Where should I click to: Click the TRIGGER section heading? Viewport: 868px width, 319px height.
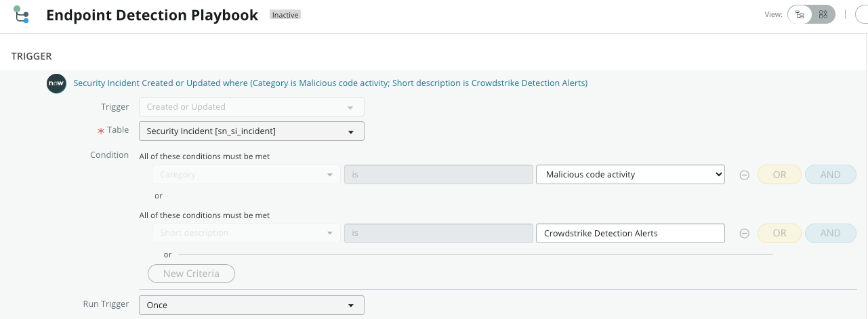(31, 56)
